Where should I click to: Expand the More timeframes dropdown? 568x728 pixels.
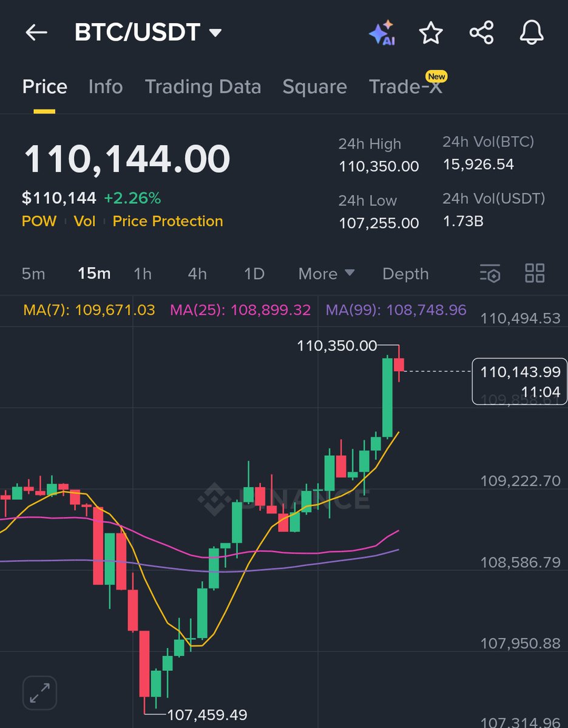(x=326, y=274)
